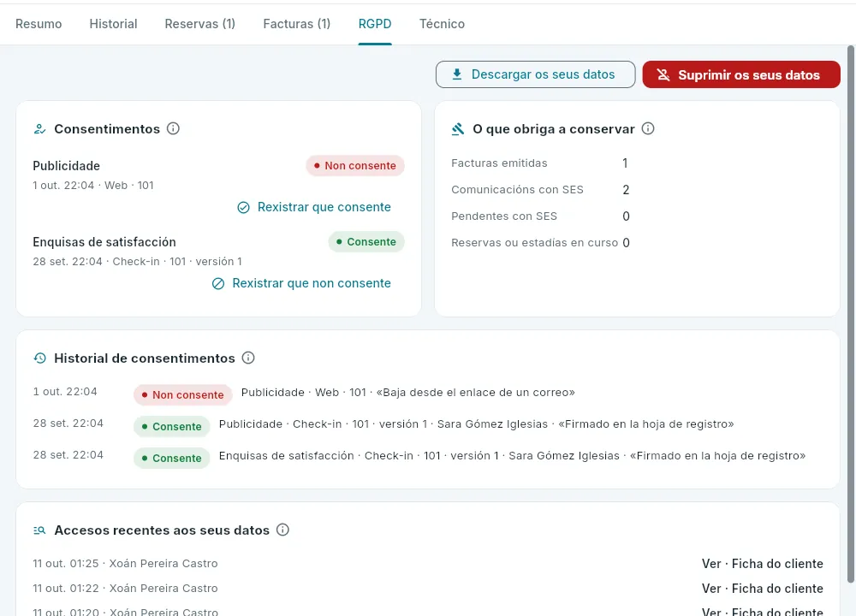
Task: Click the Non consente badge in history
Action: click(x=183, y=395)
